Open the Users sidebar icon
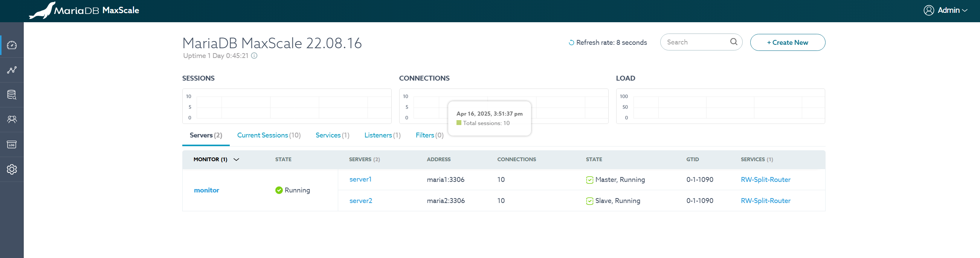Viewport: 980px width, 258px height. (x=12, y=119)
